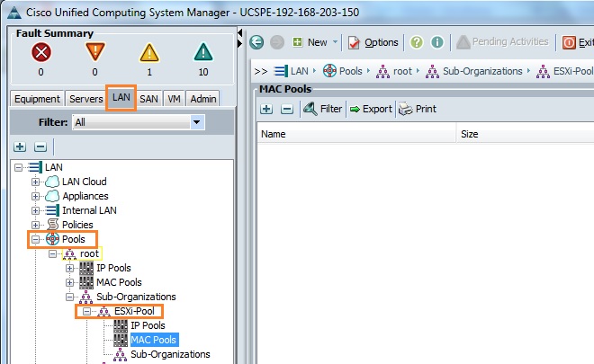This screenshot has width=594, height=364.
Task: Open the Options dialog
Action: tap(373, 42)
